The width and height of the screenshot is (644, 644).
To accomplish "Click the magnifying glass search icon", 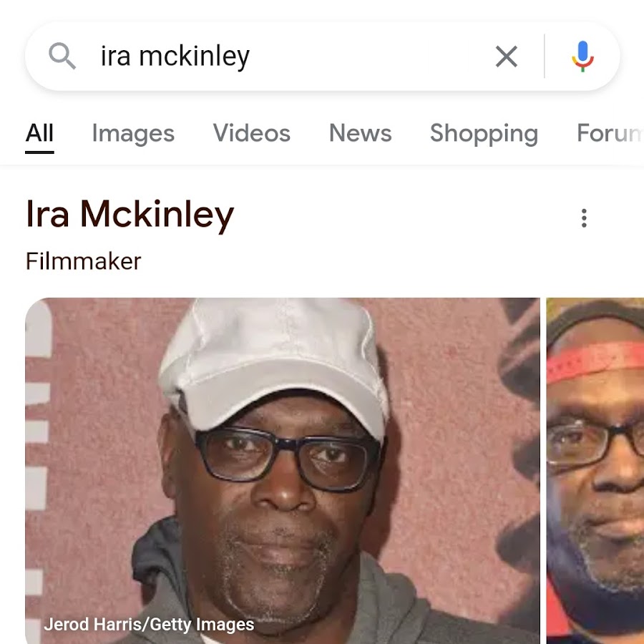I will click(x=62, y=56).
